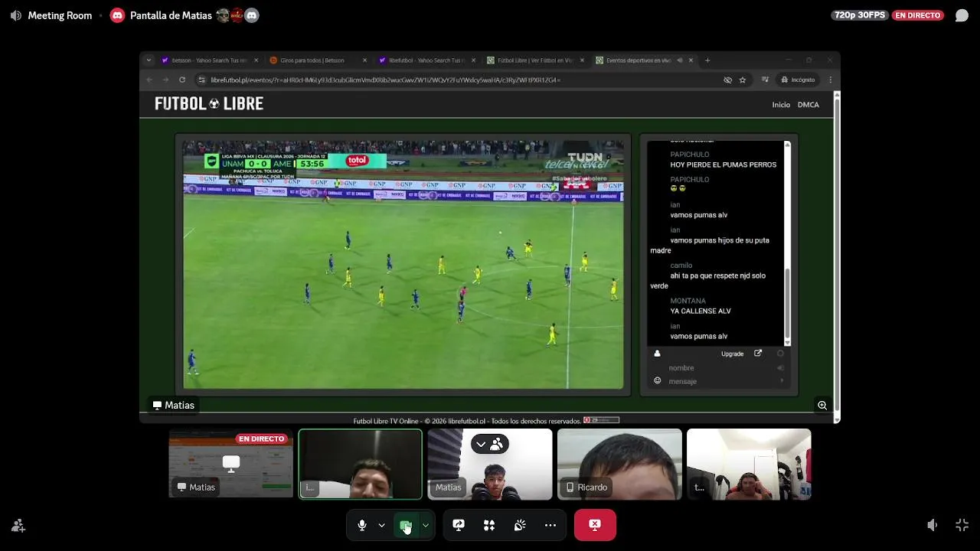The image size is (980, 551).
Task: Toggle the green camera button
Action: click(406, 525)
